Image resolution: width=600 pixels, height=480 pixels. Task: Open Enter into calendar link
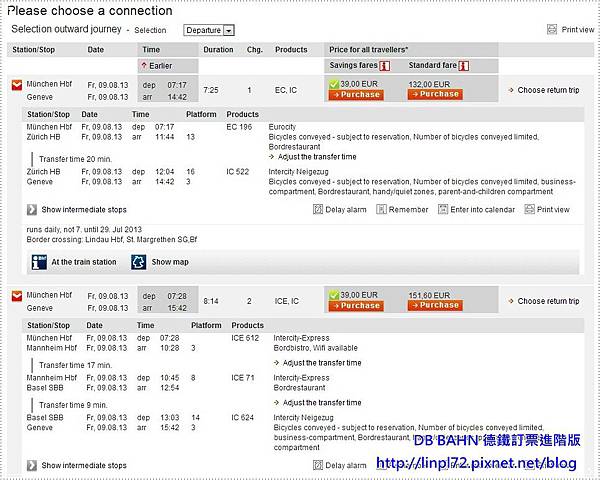483,210
